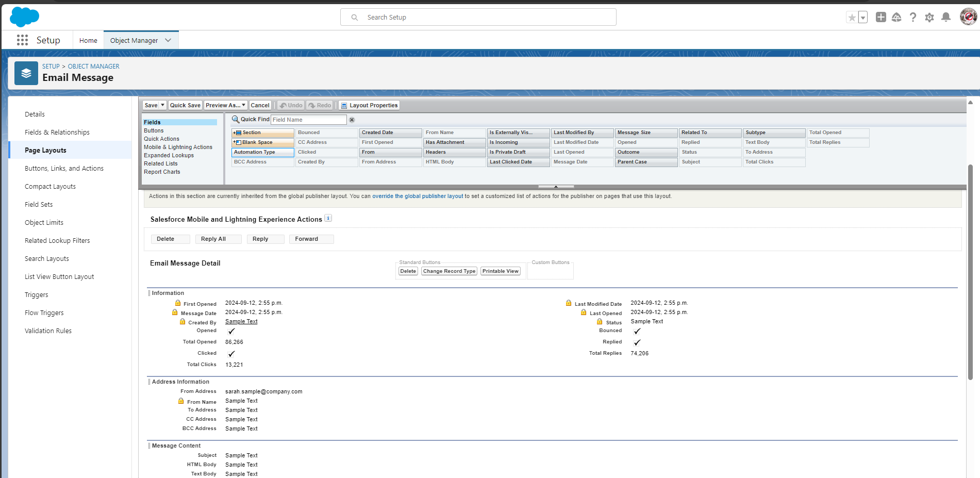Click the Printable View button
The image size is (980, 478).
pos(500,271)
